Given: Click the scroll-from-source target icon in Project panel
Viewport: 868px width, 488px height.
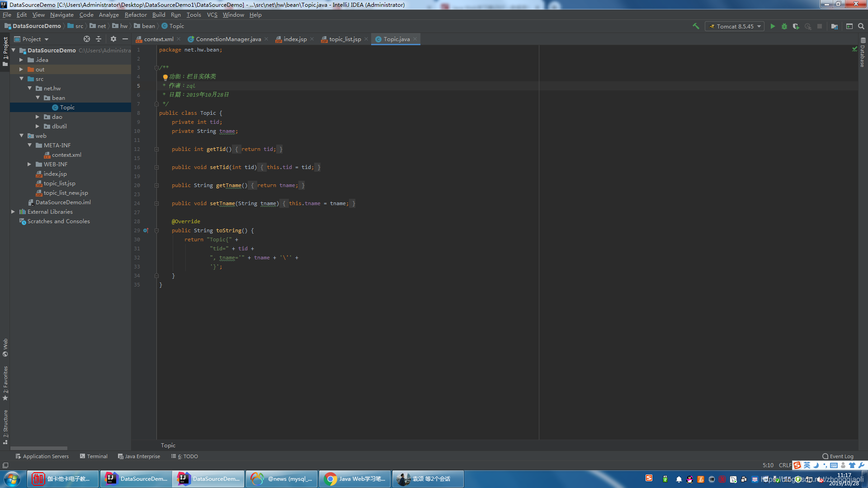Looking at the screenshot, I should coord(87,39).
